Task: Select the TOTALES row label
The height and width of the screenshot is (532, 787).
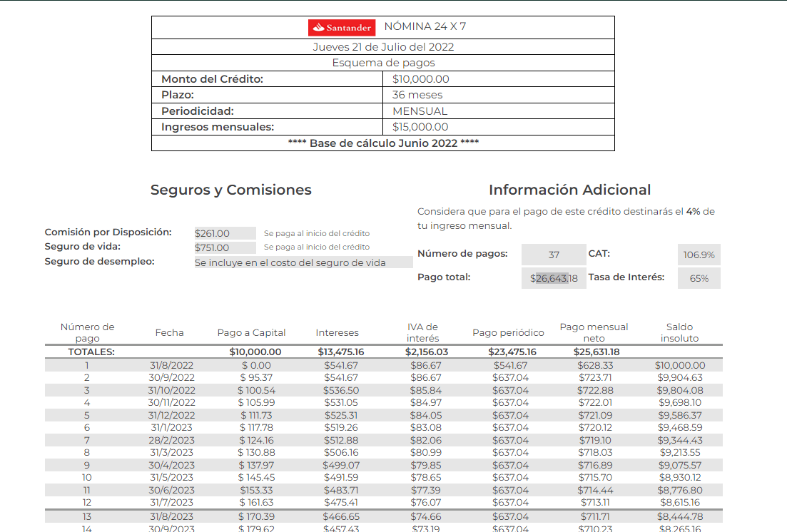Action: [x=91, y=352]
